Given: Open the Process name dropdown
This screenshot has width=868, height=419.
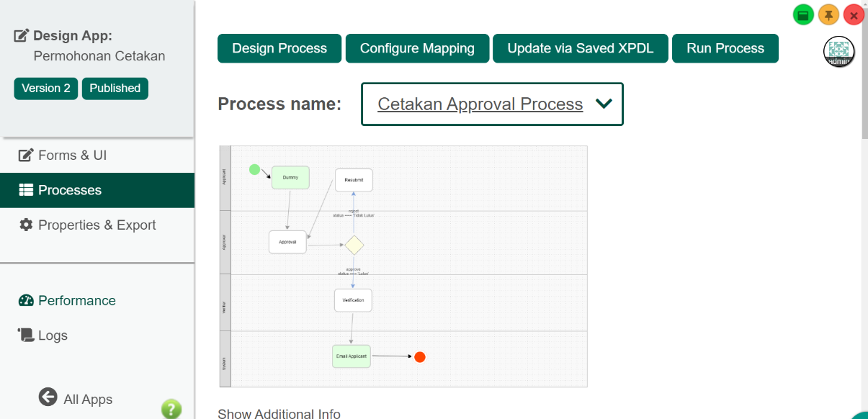Looking at the screenshot, I should coord(492,104).
